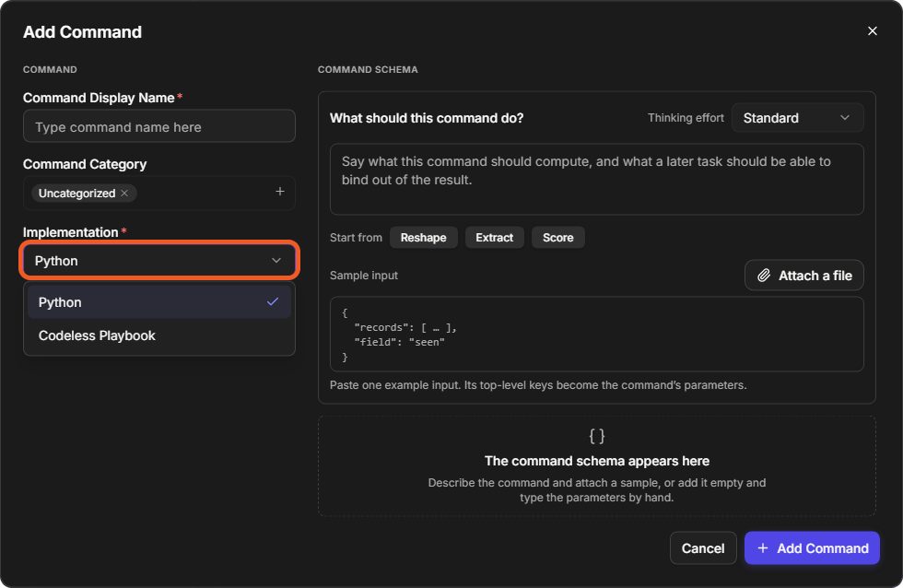Click the 'Start from' label
903x588 pixels.
click(x=356, y=237)
